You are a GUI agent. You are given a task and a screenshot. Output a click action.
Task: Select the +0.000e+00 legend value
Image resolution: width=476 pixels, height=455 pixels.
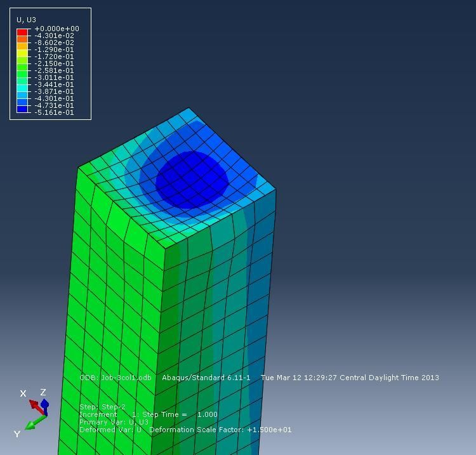[x=56, y=29]
